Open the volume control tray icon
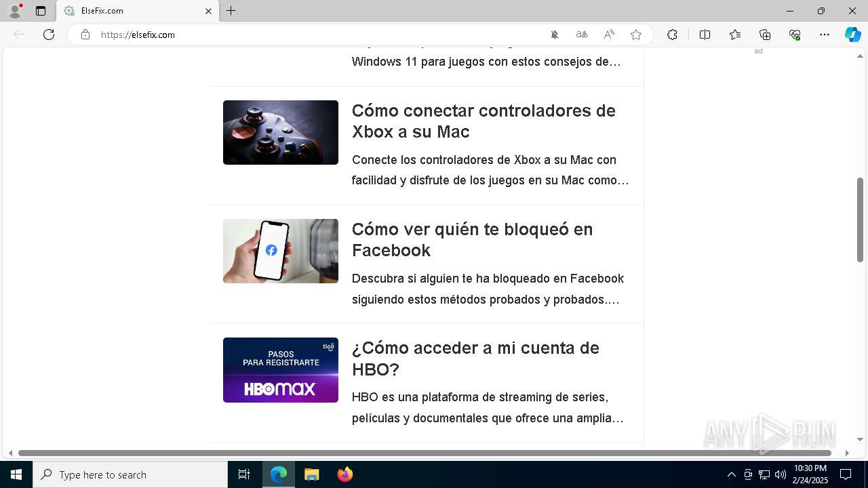Image resolution: width=868 pixels, height=488 pixels. pyautogui.click(x=781, y=474)
